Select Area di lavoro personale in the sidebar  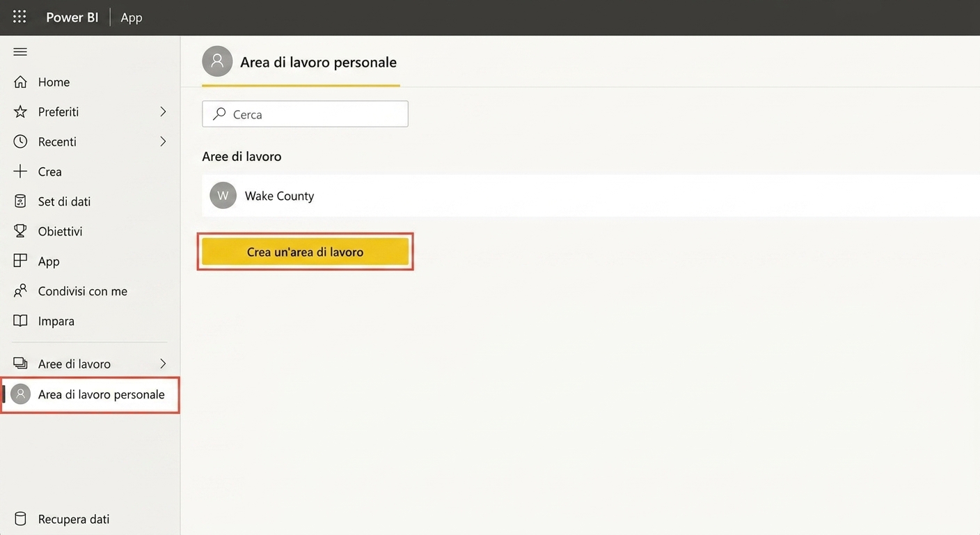click(x=90, y=394)
